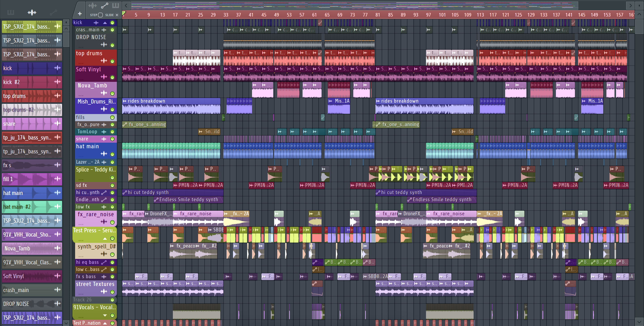
Task: Click the hi eq bass automation icon
Action: click(104, 262)
